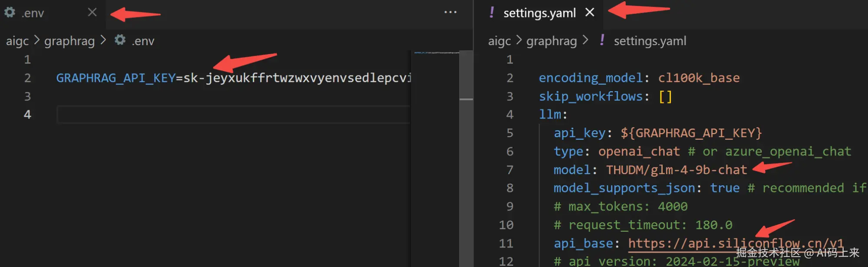Place the cursor on empty line 4 of .env
This screenshot has height=267, width=868.
pos(217,115)
